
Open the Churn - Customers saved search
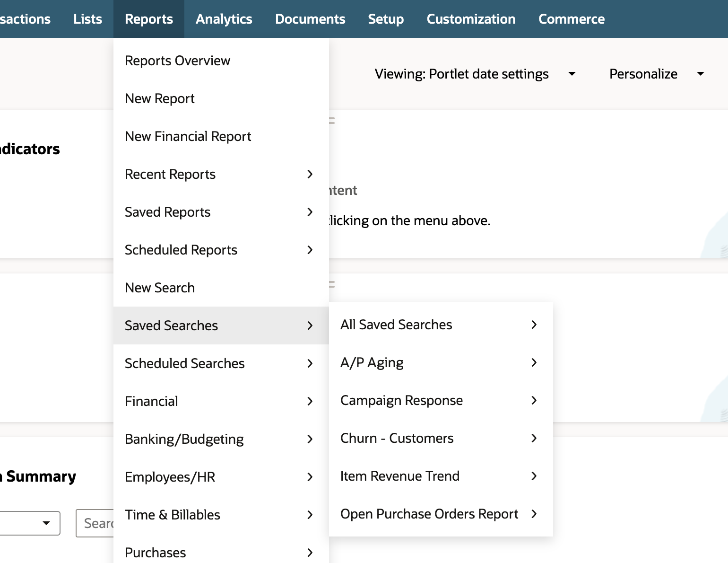point(441,438)
